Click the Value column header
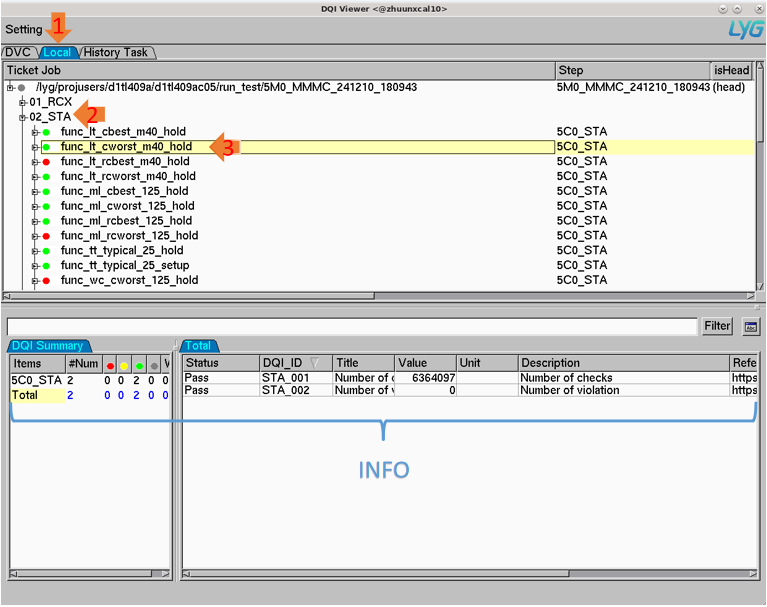The height and width of the screenshot is (607, 767). click(x=426, y=363)
